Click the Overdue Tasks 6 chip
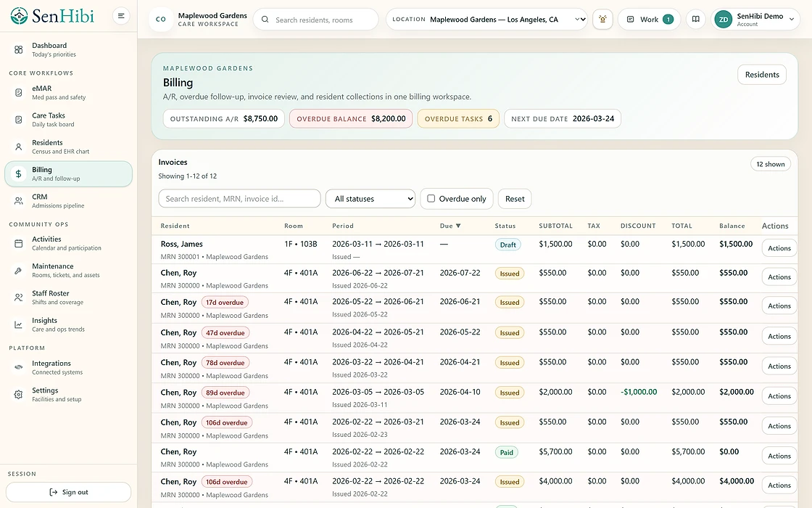 point(458,119)
